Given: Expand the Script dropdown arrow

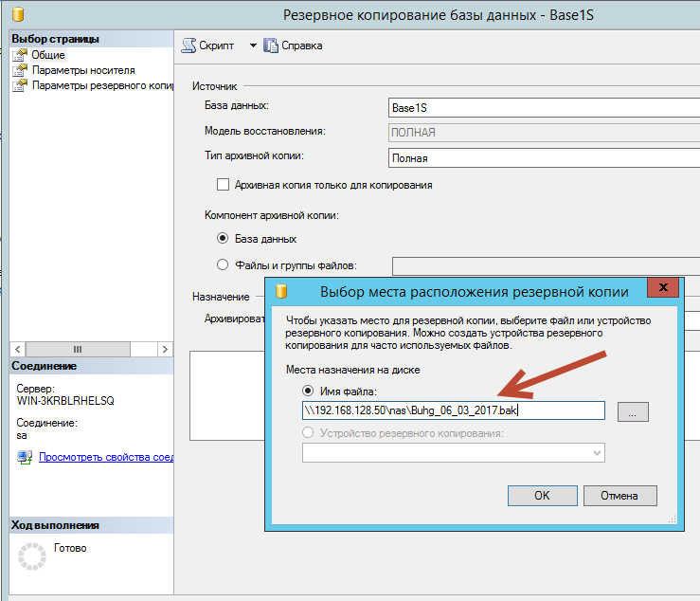Looking at the screenshot, I should point(253,46).
